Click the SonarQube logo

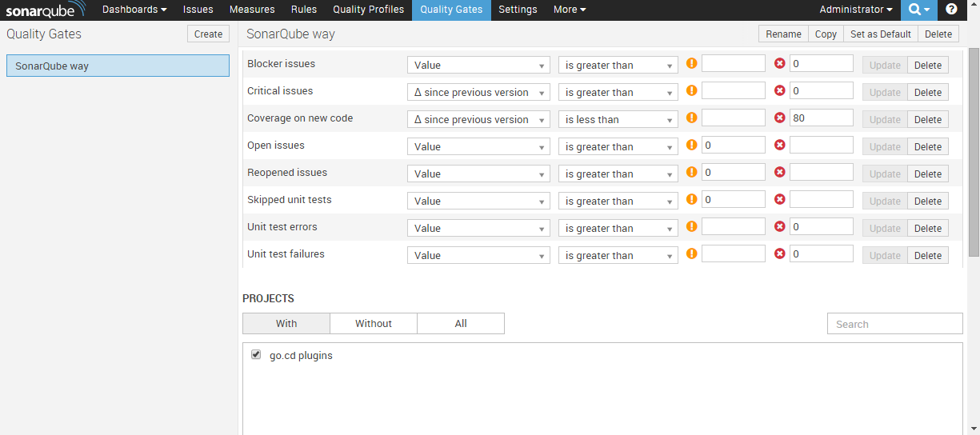(x=46, y=10)
